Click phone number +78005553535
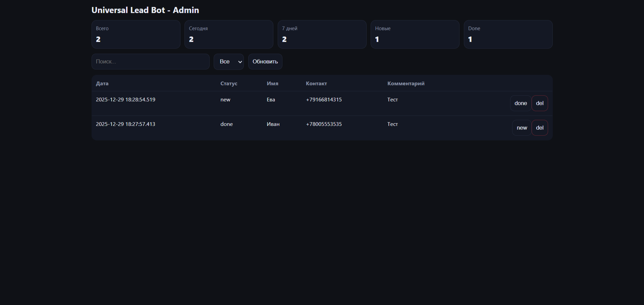Image resolution: width=644 pixels, height=305 pixels. click(x=324, y=124)
